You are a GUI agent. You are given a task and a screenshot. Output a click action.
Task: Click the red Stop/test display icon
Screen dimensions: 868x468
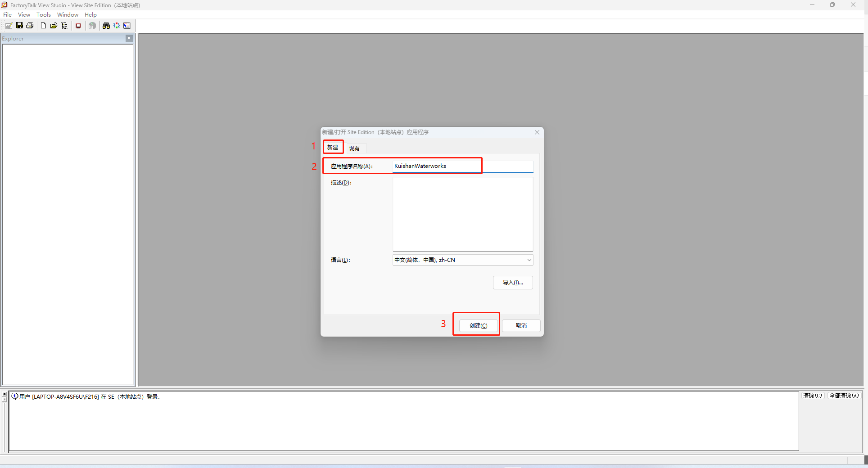78,26
